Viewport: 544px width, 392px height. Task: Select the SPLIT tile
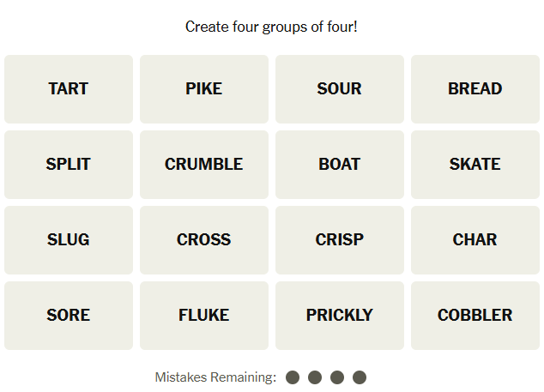[x=69, y=165]
